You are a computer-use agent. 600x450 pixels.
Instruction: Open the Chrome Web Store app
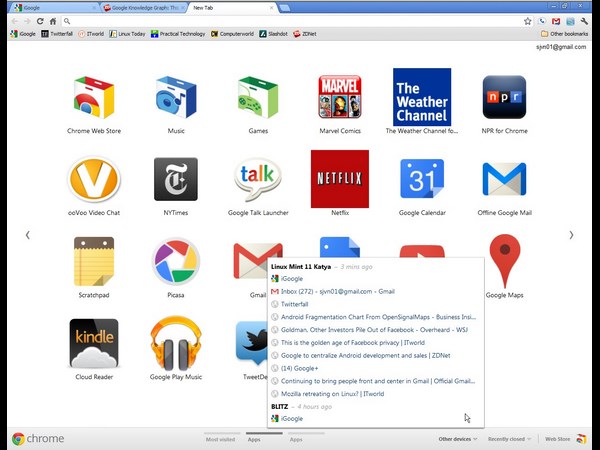point(93,98)
